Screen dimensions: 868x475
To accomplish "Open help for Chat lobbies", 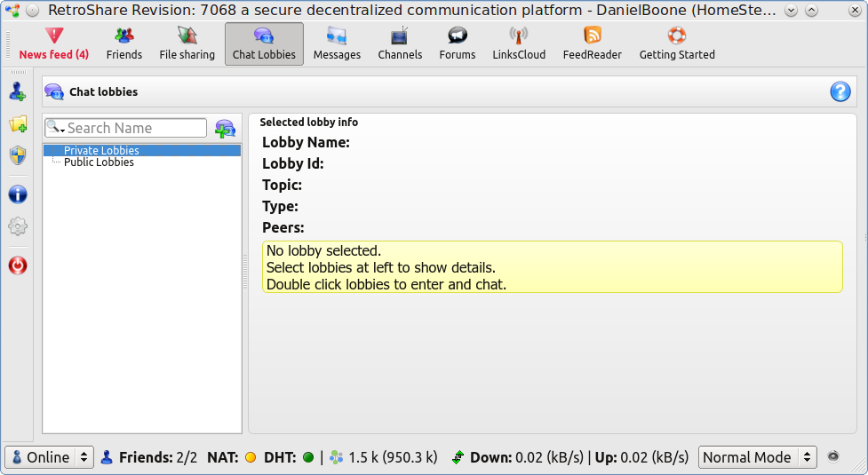I will 840,91.
